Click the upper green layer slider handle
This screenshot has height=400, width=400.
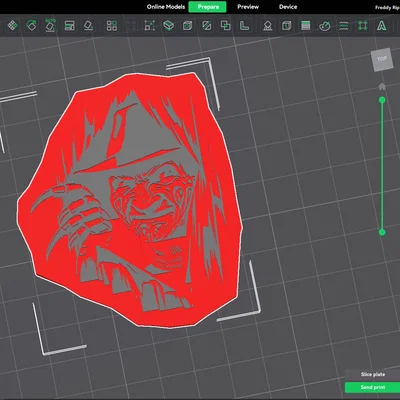tap(382, 100)
